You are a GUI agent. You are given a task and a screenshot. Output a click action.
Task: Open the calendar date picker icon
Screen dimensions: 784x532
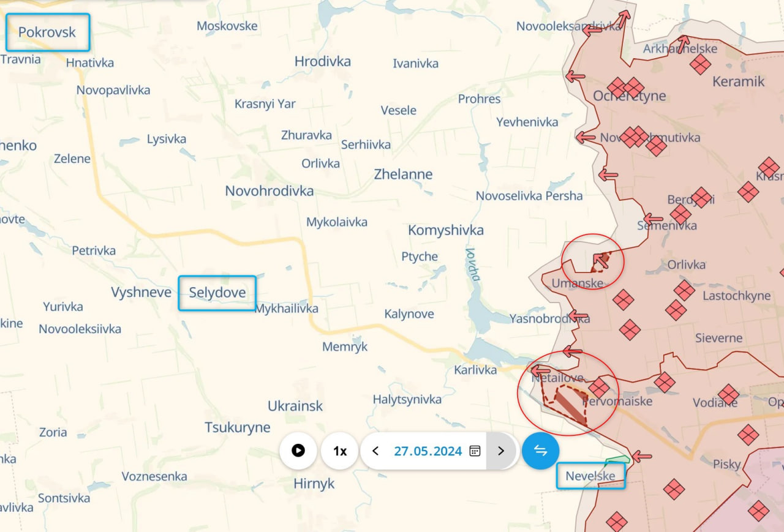click(475, 451)
